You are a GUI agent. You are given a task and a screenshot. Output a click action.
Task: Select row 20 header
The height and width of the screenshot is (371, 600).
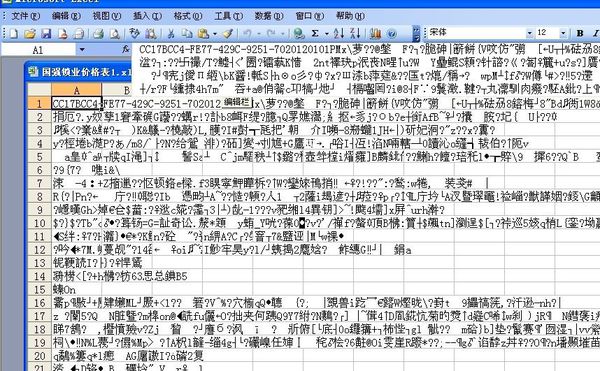[x=40, y=356]
